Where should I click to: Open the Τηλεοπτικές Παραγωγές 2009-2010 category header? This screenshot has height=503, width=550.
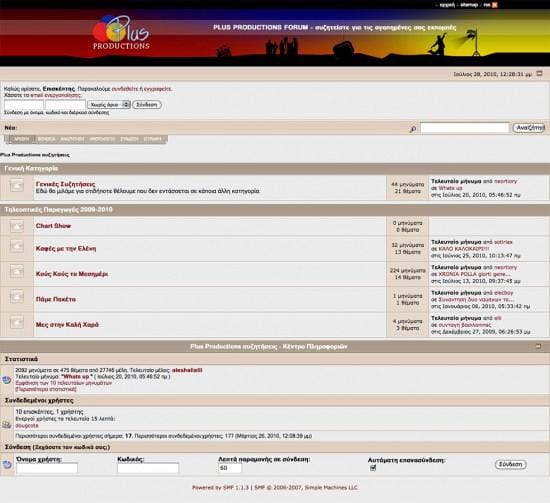click(59, 209)
